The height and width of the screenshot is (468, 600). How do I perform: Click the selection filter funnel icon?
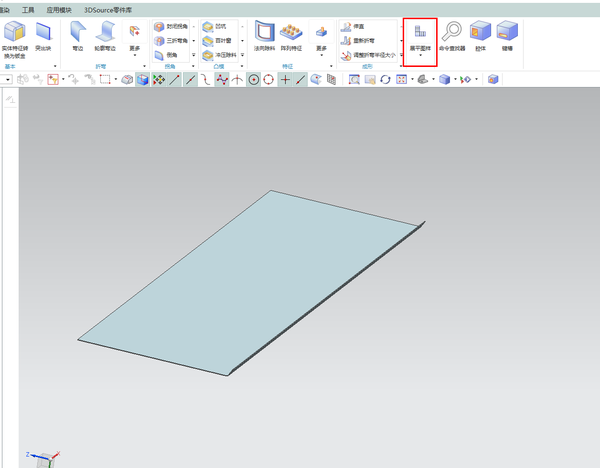53,80
